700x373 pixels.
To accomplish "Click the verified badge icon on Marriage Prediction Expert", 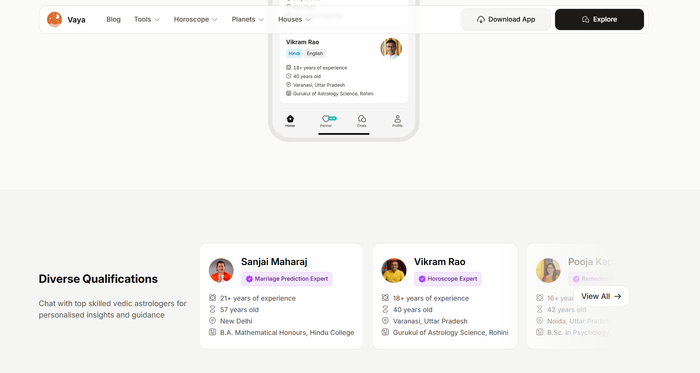I will pyautogui.click(x=249, y=279).
